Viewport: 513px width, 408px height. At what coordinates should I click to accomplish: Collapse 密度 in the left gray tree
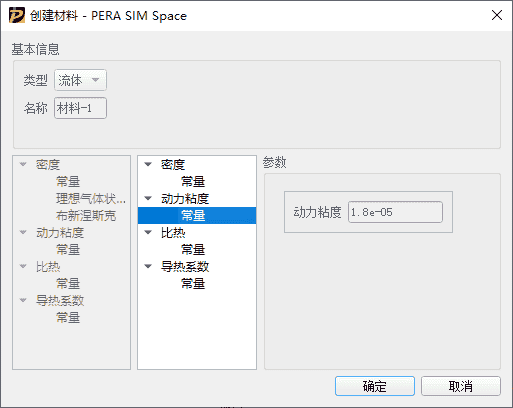pyautogui.click(x=23, y=164)
